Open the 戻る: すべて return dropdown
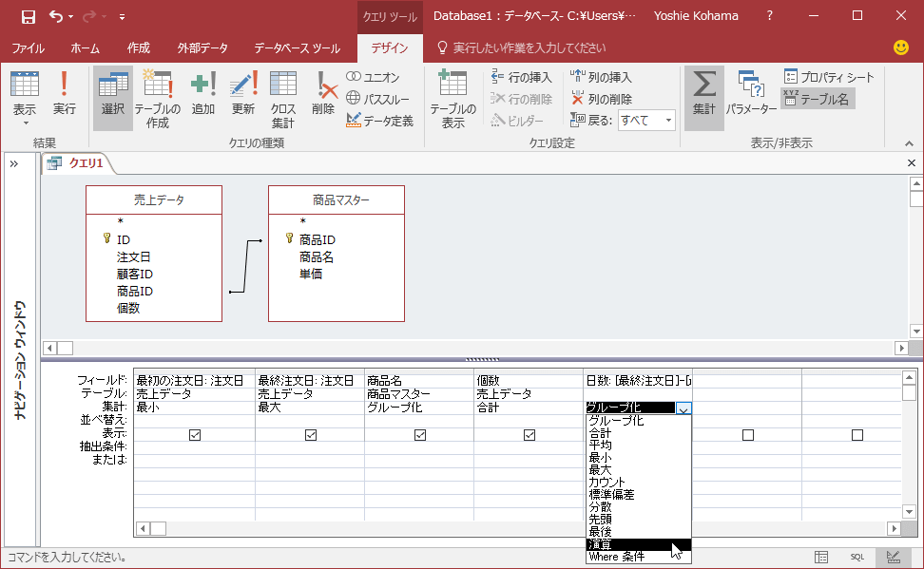The image size is (924, 569). click(668, 120)
